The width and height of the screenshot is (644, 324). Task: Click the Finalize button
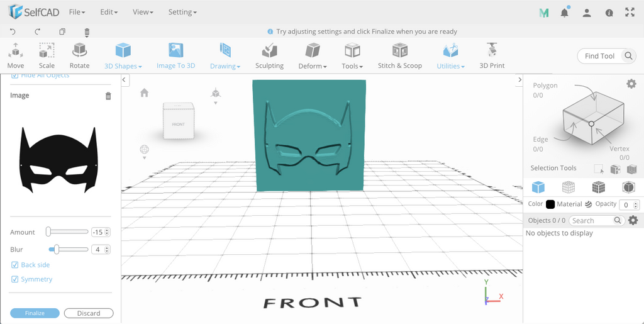point(35,313)
